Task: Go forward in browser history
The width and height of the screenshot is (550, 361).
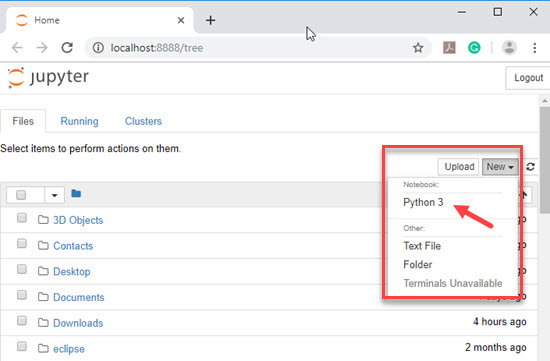Action: pos(42,48)
